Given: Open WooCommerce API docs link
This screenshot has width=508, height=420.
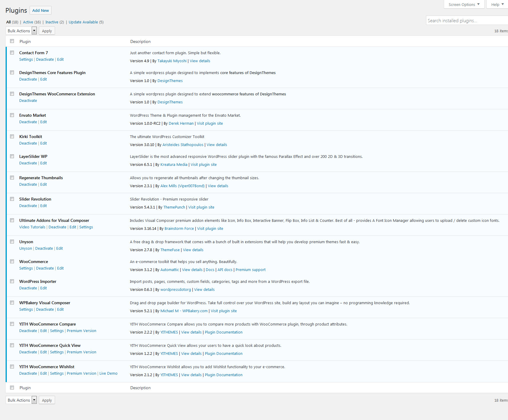Looking at the screenshot, I should pyautogui.click(x=225, y=270).
